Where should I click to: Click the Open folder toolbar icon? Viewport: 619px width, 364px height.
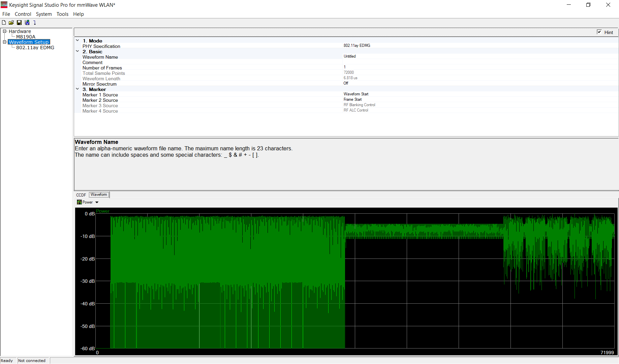pos(11,23)
